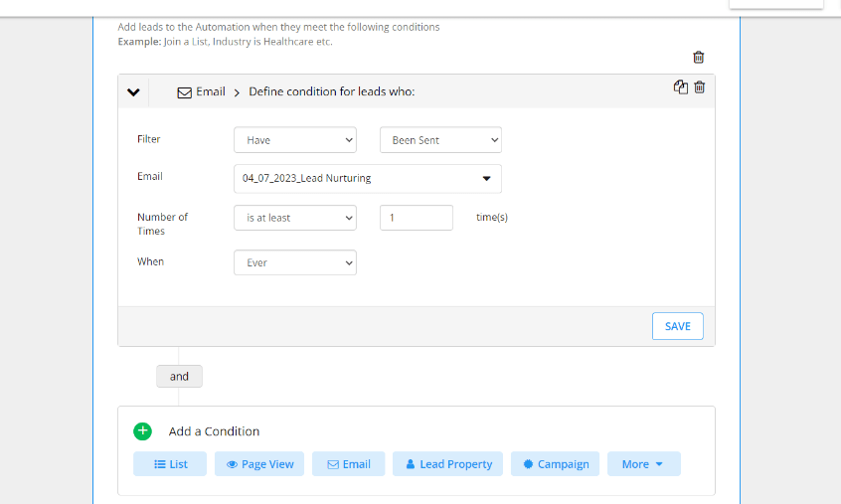The image size is (841, 504).
Task: Add a Campaign condition
Action: point(555,464)
